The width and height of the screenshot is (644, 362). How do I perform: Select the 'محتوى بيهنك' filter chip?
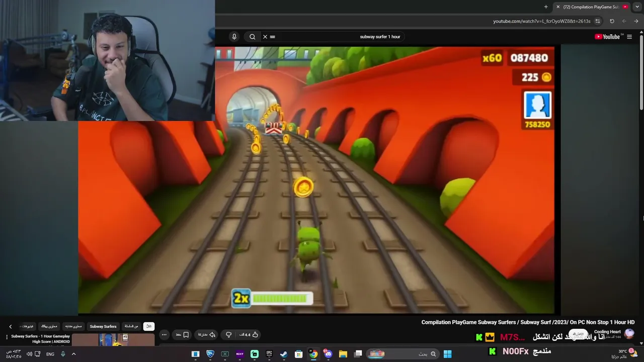pyautogui.click(x=49, y=326)
